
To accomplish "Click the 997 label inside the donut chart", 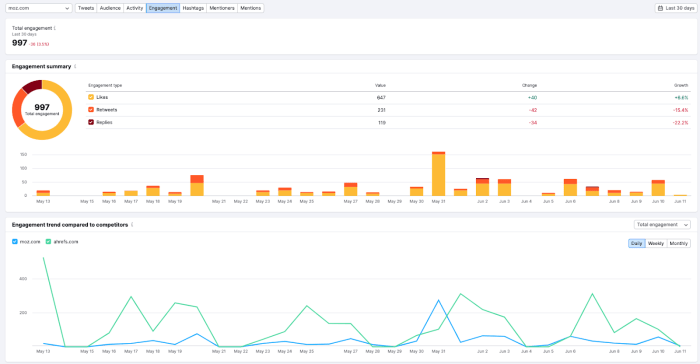I will (x=42, y=107).
